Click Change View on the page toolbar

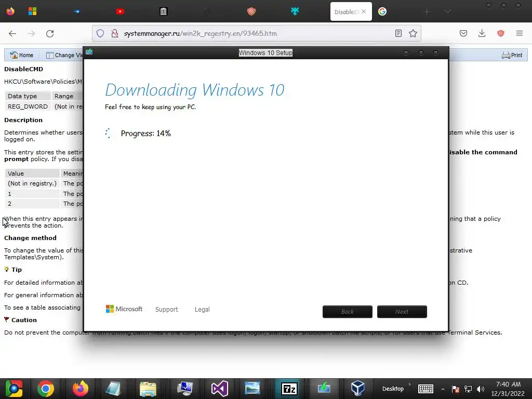[64, 55]
